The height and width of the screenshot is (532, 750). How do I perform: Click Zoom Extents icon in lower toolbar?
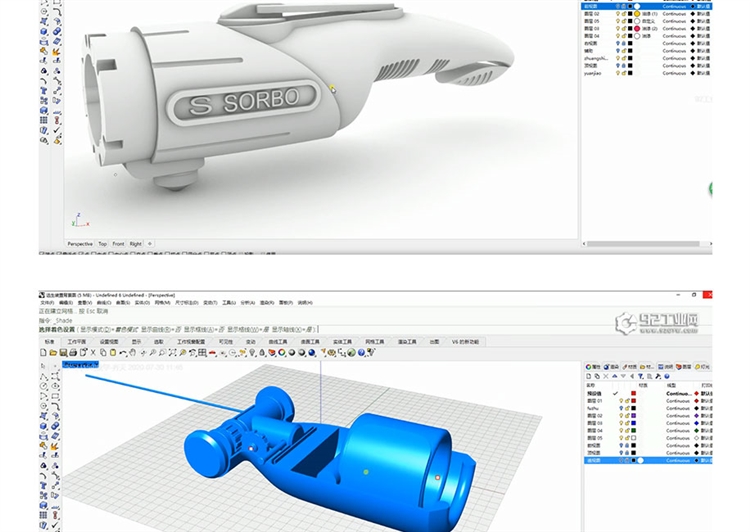pyautogui.click(x=172, y=353)
